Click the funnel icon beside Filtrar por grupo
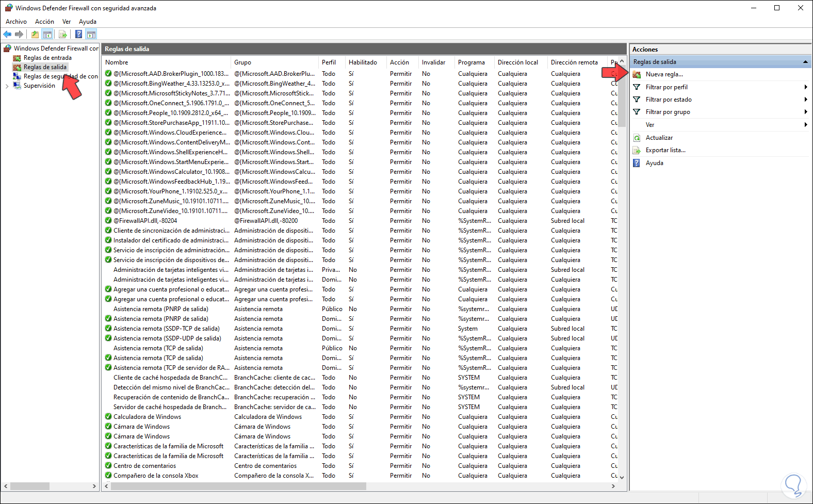 pyautogui.click(x=637, y=112)
